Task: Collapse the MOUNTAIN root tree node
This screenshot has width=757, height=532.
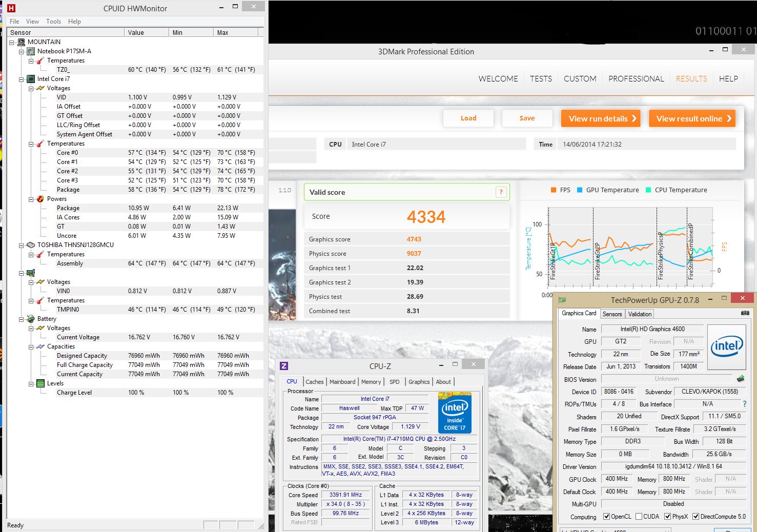Action: [12, 42]
